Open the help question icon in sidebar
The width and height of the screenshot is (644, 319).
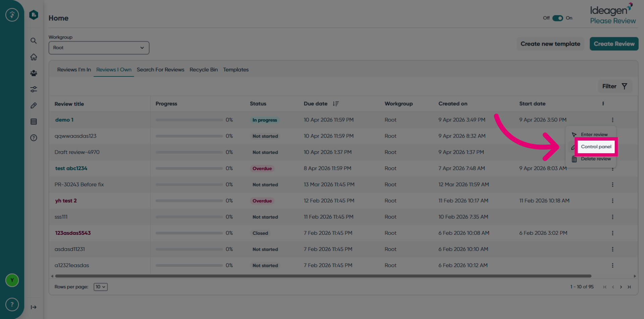(x=34, y=138)
